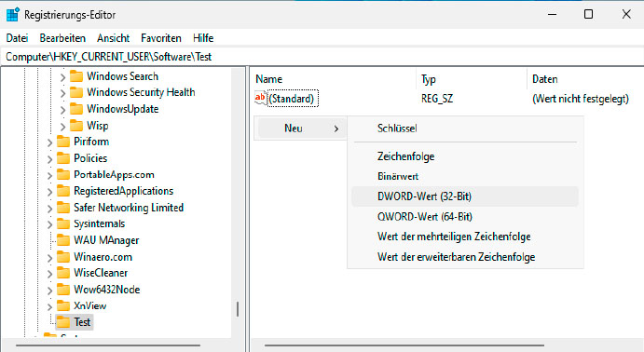Open the Datei menu

(17, 38)
